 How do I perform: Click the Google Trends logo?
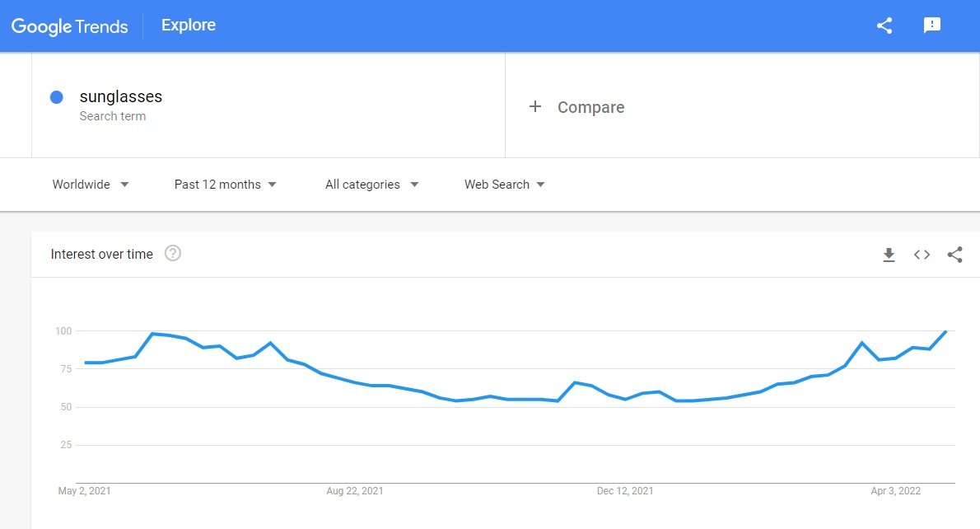[x=69, y=26]
